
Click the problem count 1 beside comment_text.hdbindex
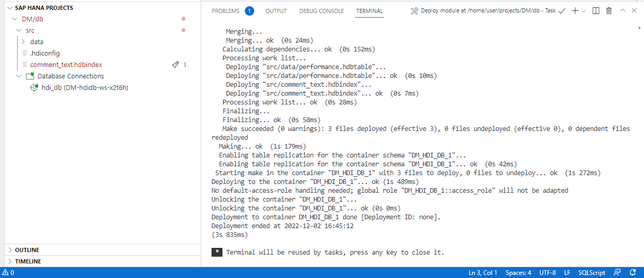(185, 65)
